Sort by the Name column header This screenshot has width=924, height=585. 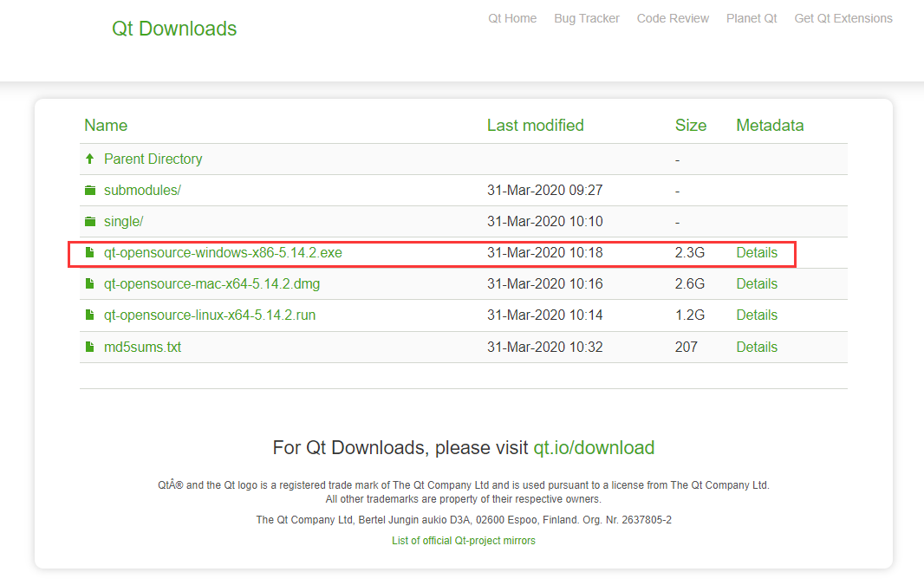tap(106, 125)
